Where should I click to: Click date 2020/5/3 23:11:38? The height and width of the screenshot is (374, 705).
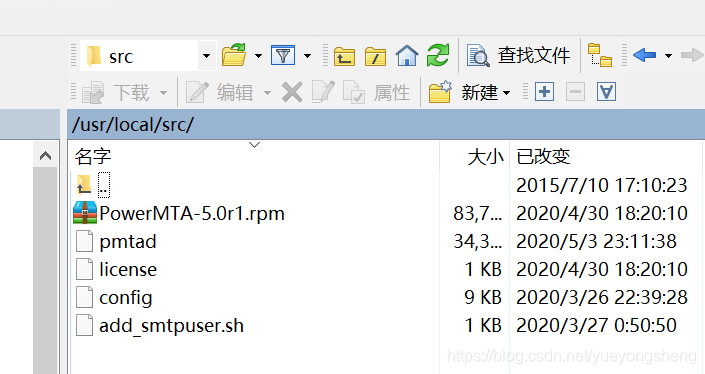point(596,241)
